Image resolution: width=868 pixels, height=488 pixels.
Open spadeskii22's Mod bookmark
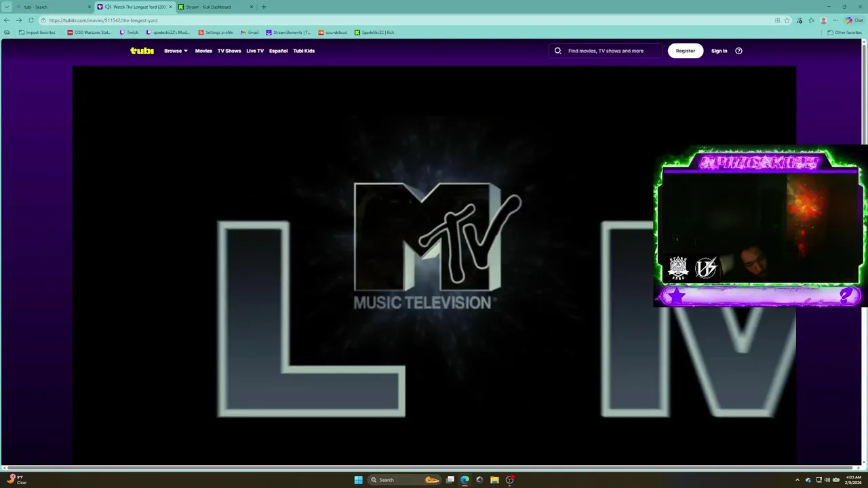point(168,33)
